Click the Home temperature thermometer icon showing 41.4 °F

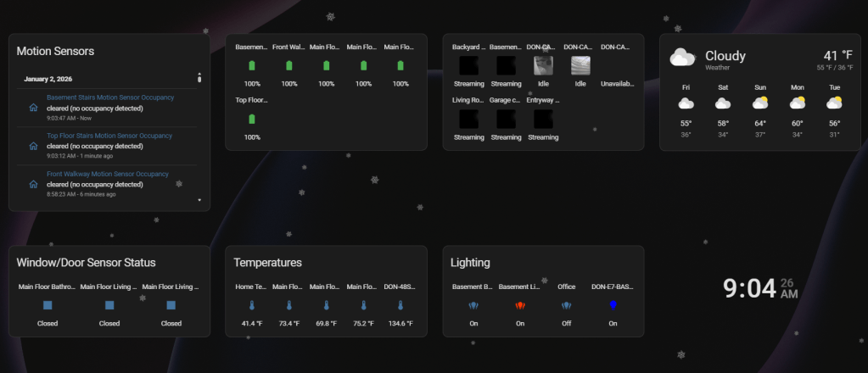tap(252, 305)
